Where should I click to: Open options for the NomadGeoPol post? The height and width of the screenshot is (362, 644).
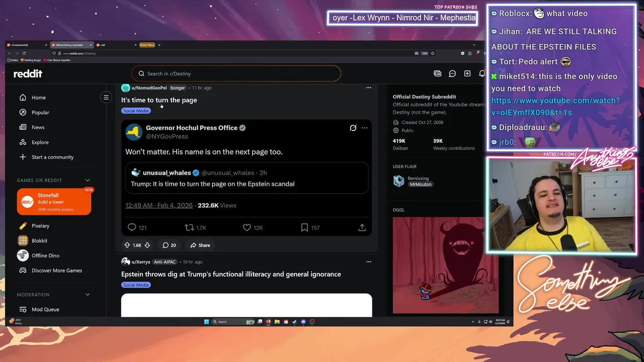coord(368,87)
